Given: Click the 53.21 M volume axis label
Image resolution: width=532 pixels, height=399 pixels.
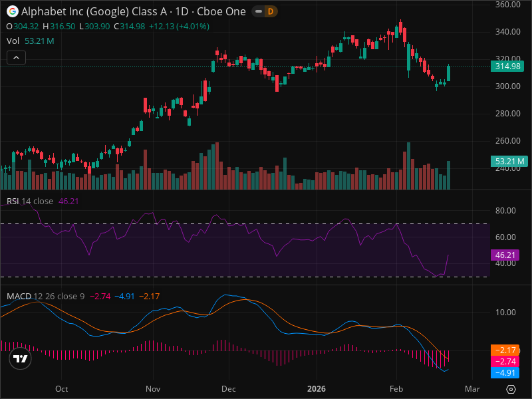Looking at the screenshot, I should point(509,161).
